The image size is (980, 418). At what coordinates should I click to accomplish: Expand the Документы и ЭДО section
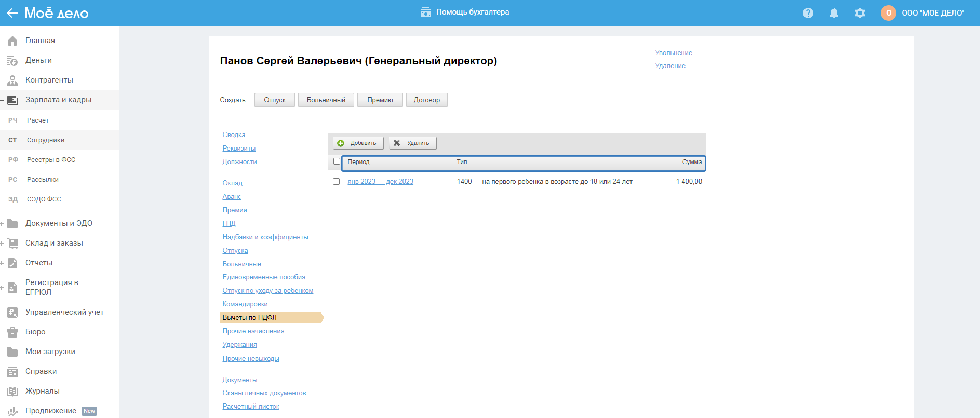(x=2, y=224)
